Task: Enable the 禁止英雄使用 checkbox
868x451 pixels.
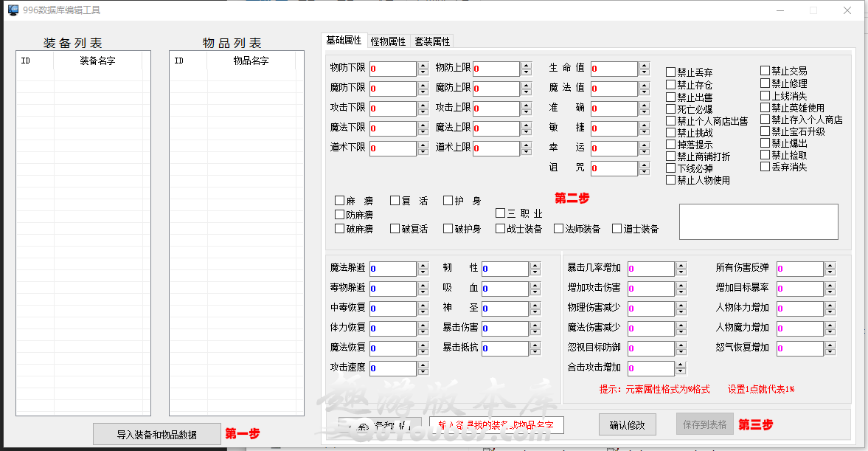Action: coord(765,107)
